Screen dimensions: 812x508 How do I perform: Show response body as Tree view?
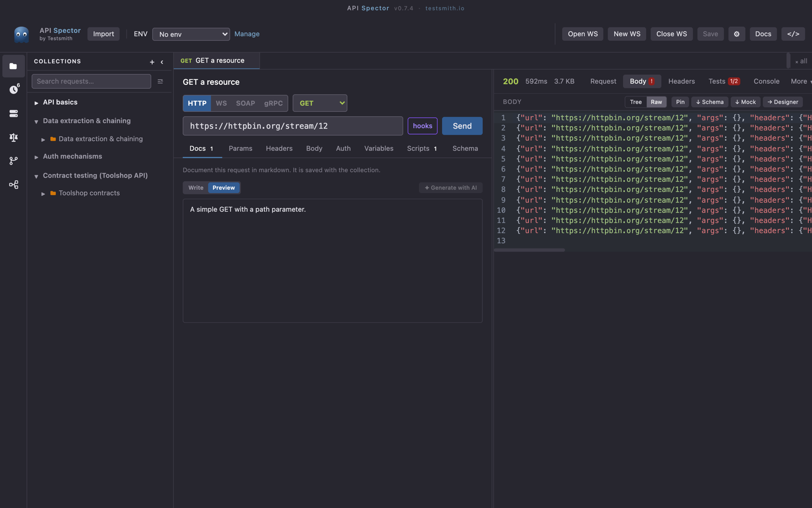tap(636, 102)
